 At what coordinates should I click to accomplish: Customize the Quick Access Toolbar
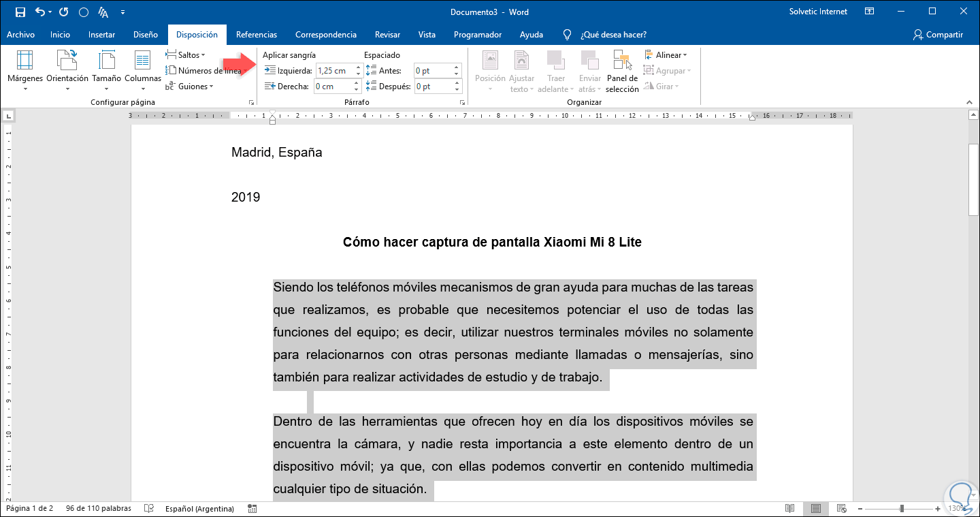click(x=122, y=12)
